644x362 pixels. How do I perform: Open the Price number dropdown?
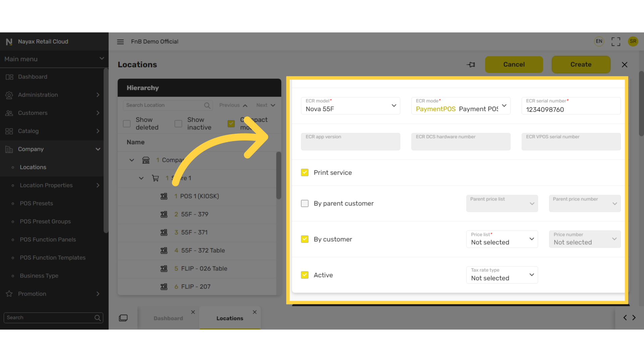pos(585,239)
